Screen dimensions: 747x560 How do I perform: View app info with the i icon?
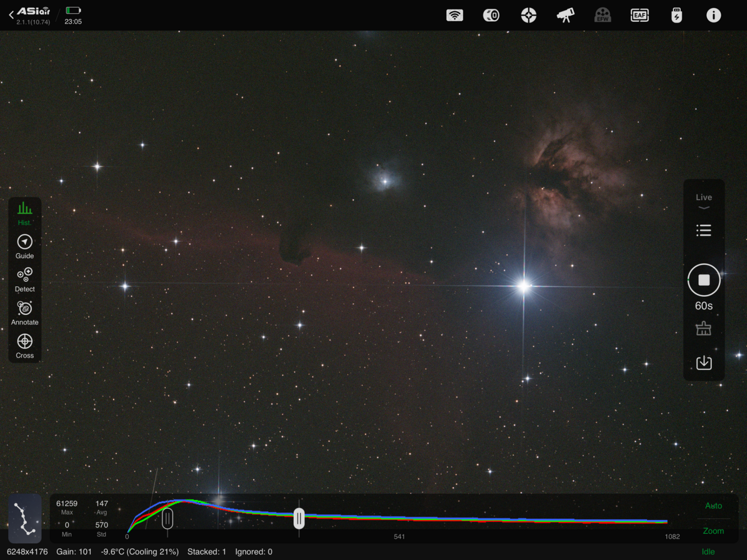click(x=713, y=15)
